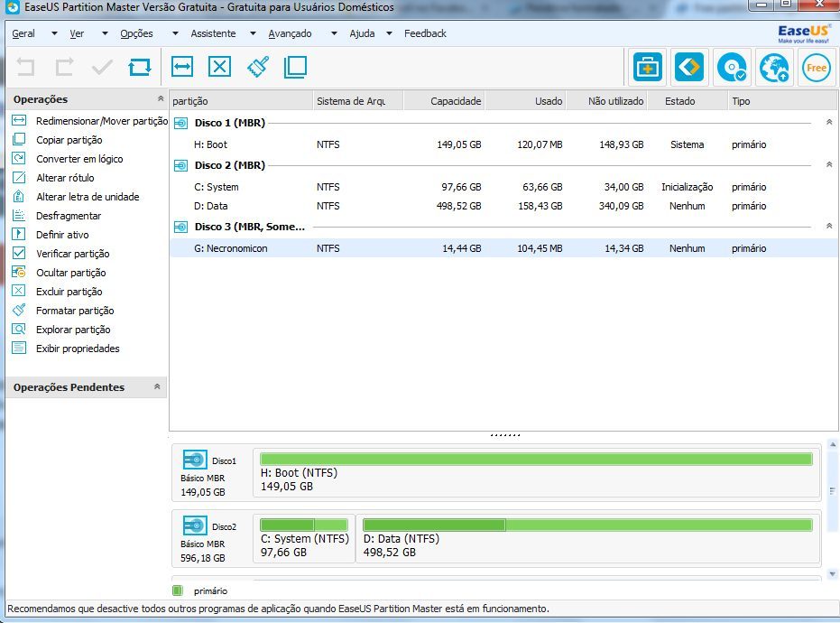Click the EaseUS logo
The image size is (840, 623).
(803, 33)
